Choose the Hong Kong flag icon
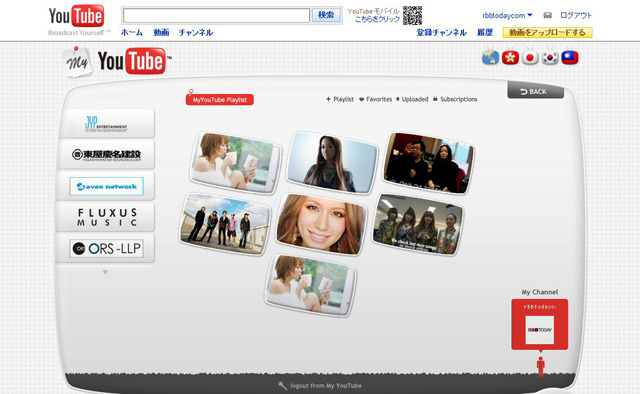The image size is (640, 394). coord(510,57)
